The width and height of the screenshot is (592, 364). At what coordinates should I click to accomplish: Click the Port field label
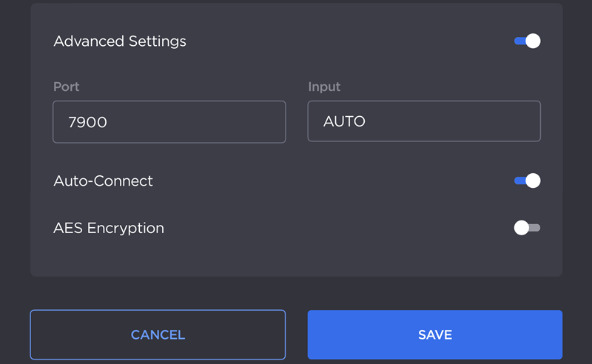pos(67,87)
